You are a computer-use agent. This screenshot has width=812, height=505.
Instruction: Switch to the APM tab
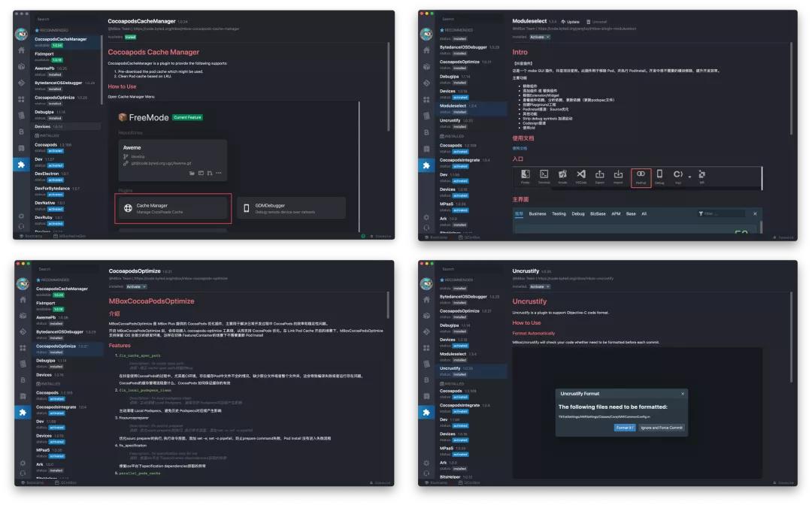pyautogui.click(x=616, y=213)
